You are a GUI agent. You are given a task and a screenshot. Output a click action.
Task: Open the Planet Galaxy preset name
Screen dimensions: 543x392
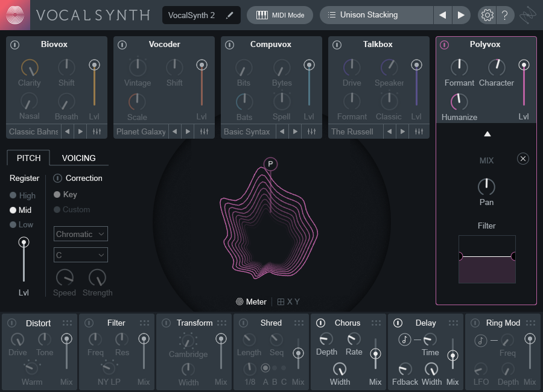[x=141, y=131]
